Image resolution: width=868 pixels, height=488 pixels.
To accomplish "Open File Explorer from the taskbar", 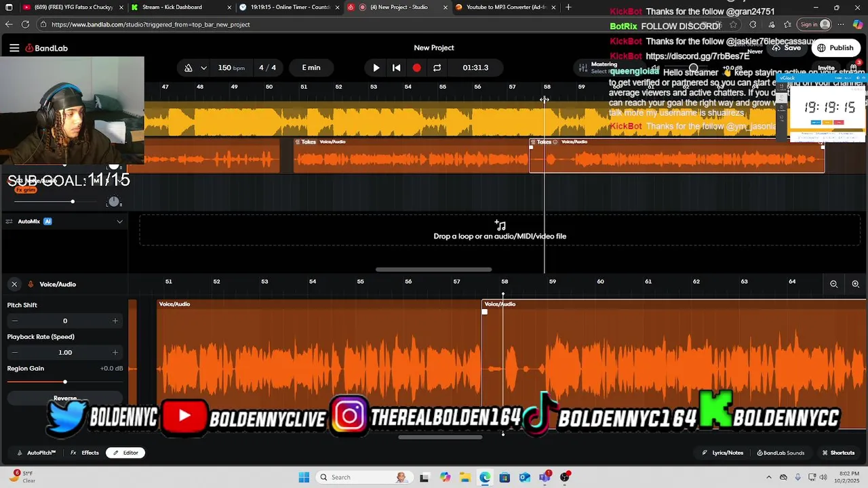I will point(465,477).
